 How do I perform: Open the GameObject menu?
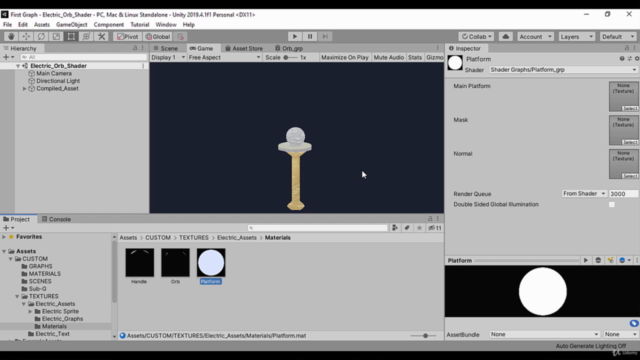[x=71, y=25]
